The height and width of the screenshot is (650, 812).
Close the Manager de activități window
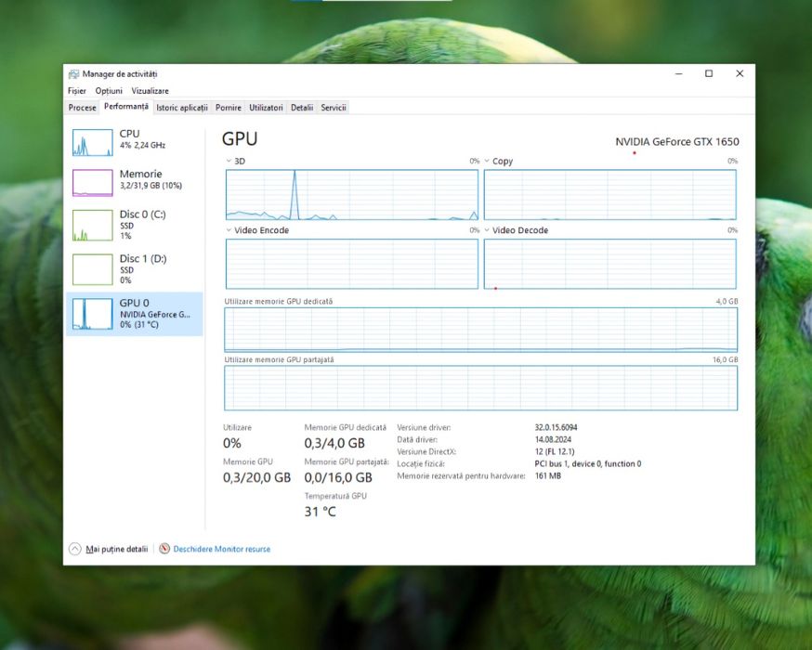coord(740,74)
